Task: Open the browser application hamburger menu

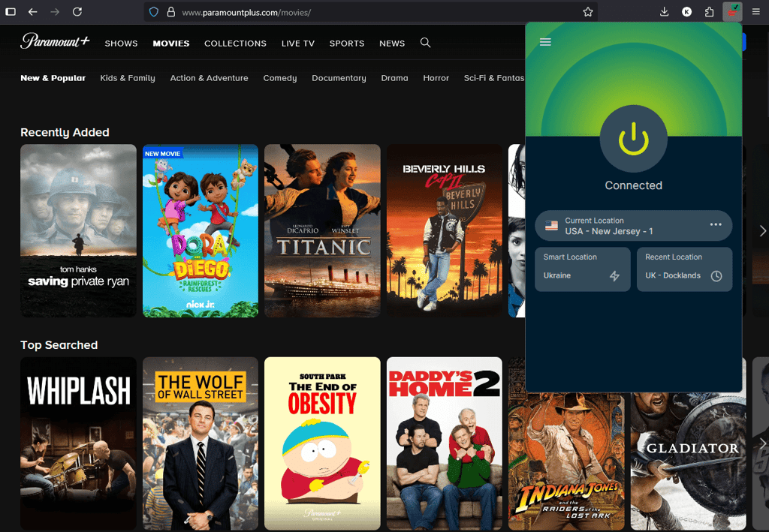Action: [755, 12]
